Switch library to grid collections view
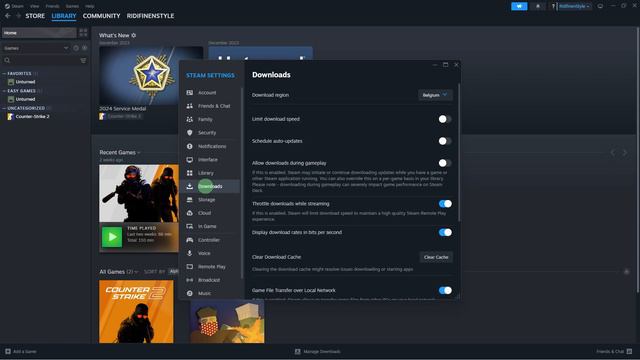 pos(83,33)
